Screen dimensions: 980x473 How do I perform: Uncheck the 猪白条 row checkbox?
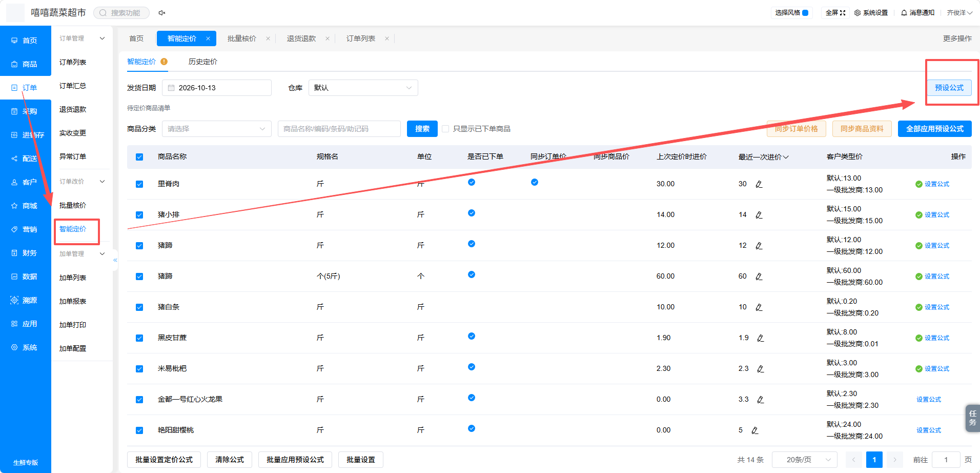pyautogui.click(x=139, y=307)
